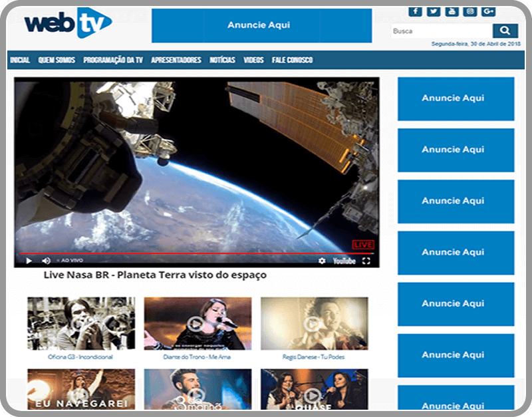Click Oficina G3 - Incondicional link
Viewport: 532px width, 417px height.
[x=80, y=357]
